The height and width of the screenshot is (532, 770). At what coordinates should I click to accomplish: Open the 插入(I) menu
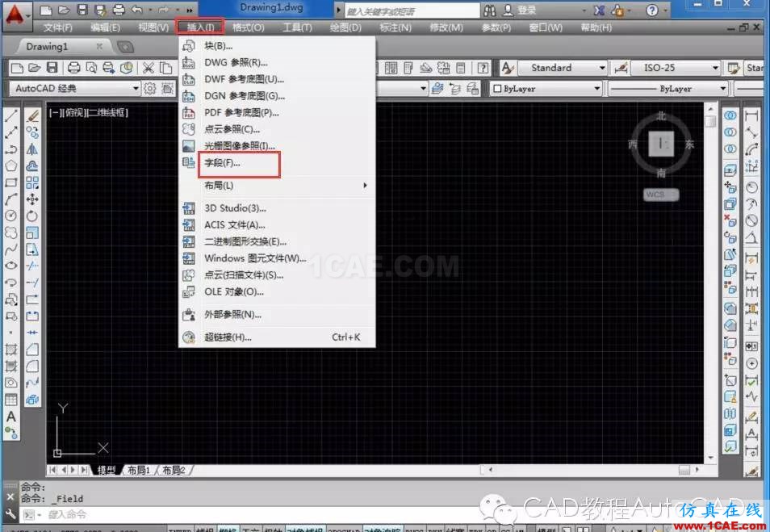(x=200, y=27)
